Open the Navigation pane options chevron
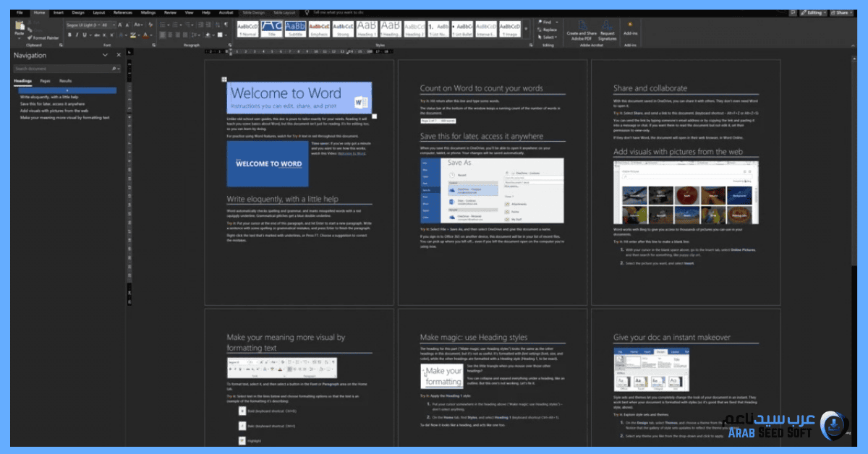Image resolution: width=868 pixels, height=454 pixels. coord(105,55)
